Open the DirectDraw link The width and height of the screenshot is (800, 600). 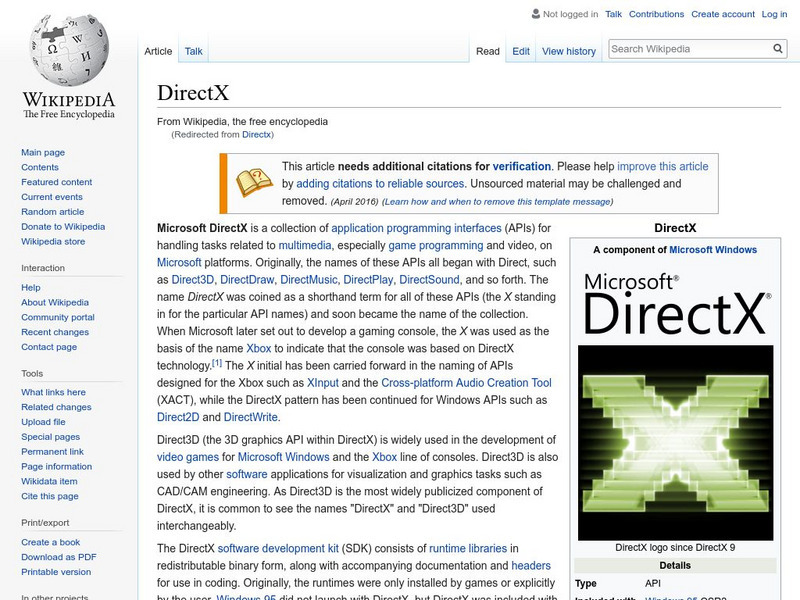(247, 280)
